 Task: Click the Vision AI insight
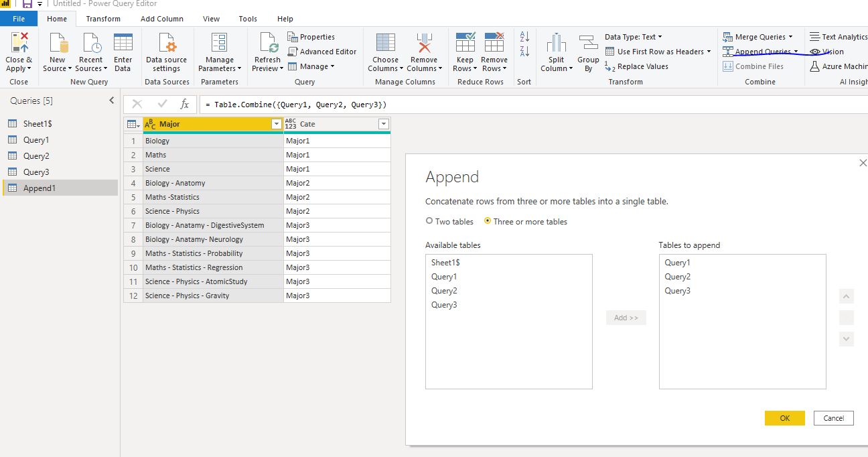826,52
